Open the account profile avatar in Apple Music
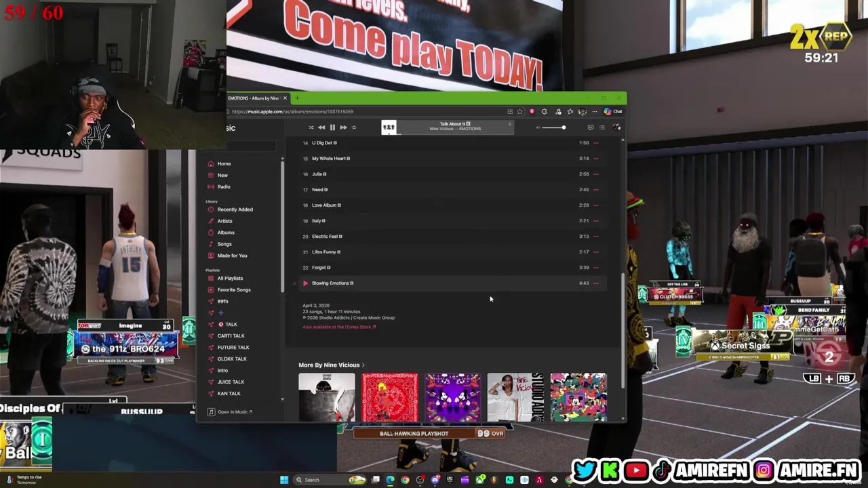Image resolution: width=868 pixels, height=488 pixels. (x=616, y=127)
